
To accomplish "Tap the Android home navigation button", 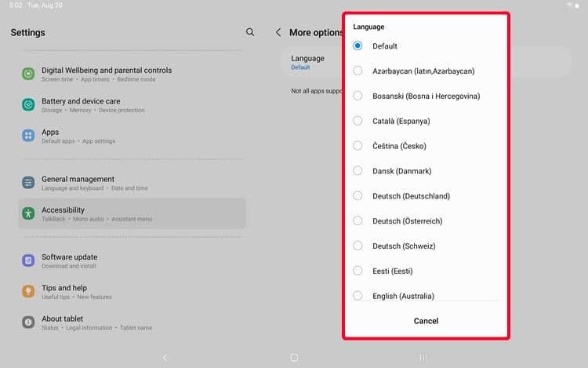I will point(294,357).
